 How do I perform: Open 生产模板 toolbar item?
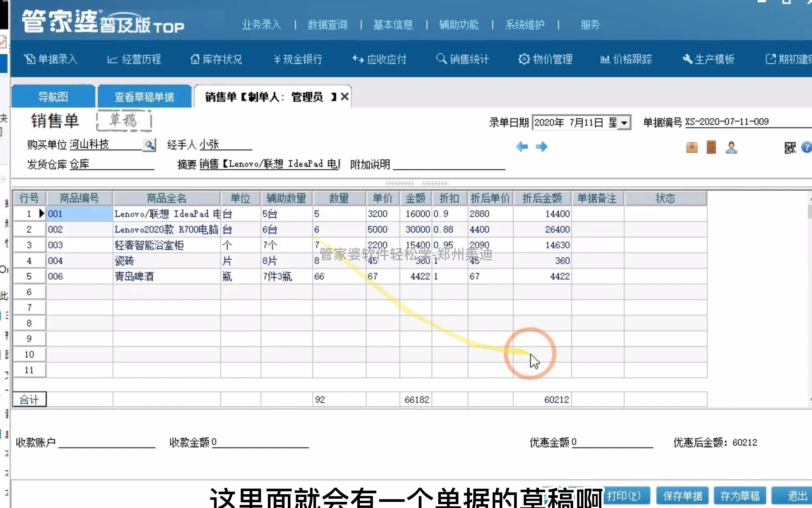point(708,59)
